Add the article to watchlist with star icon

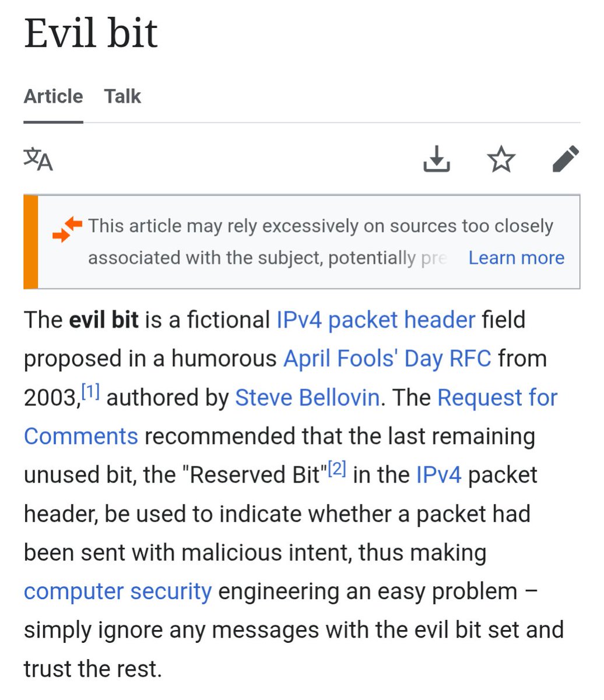pyautogui.click(x=501, y=159)
